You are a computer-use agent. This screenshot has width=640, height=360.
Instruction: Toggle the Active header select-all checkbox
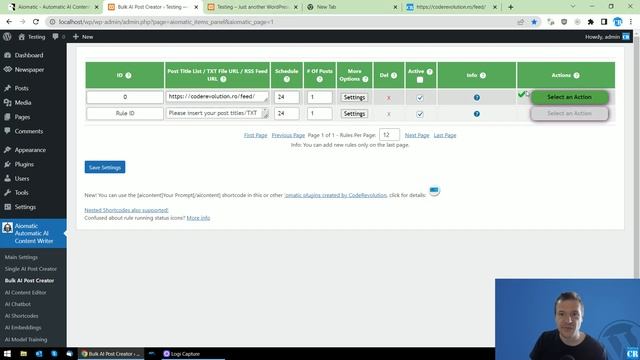coord(420,80)
